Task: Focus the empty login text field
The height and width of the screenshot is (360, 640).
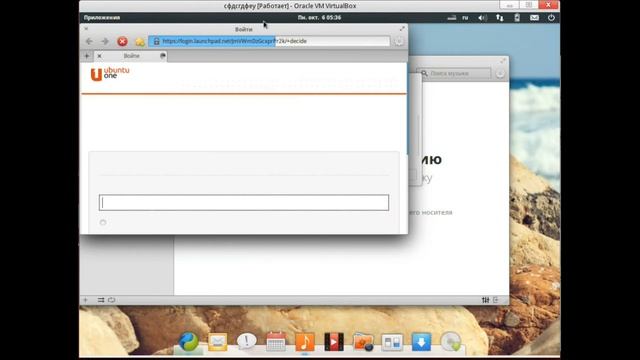Action: [x=244, y=202]
